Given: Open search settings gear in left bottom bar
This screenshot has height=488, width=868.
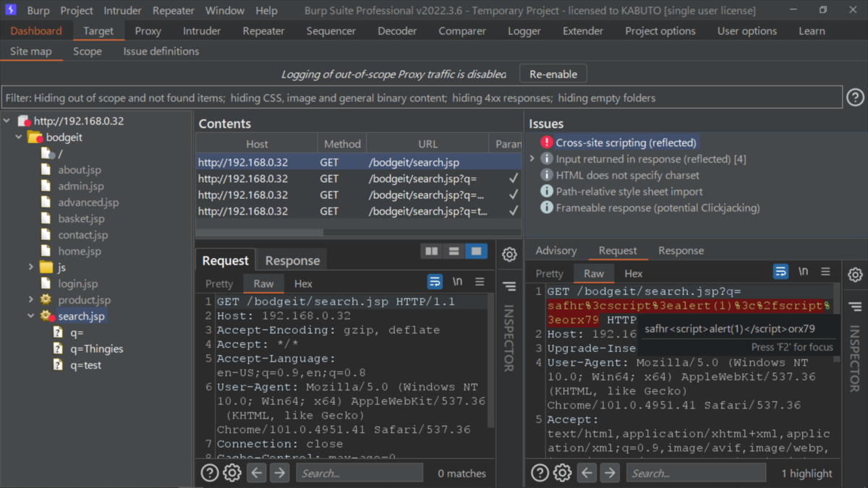Looking at the screenshot, I should [x=231, y=473].
